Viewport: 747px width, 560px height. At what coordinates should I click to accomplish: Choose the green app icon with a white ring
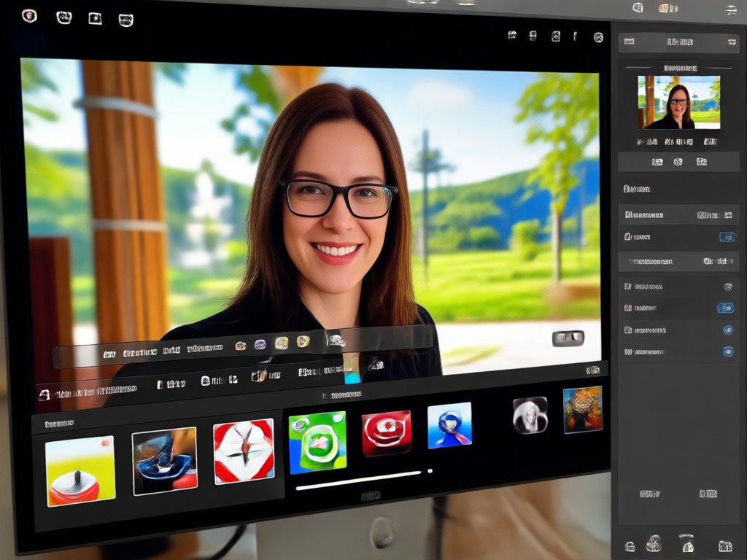(x=317, y=443)
